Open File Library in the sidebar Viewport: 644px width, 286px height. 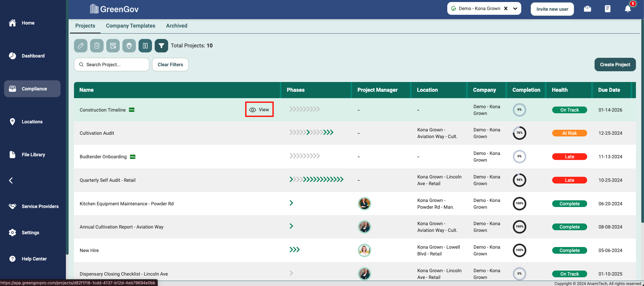coord(27,155)
